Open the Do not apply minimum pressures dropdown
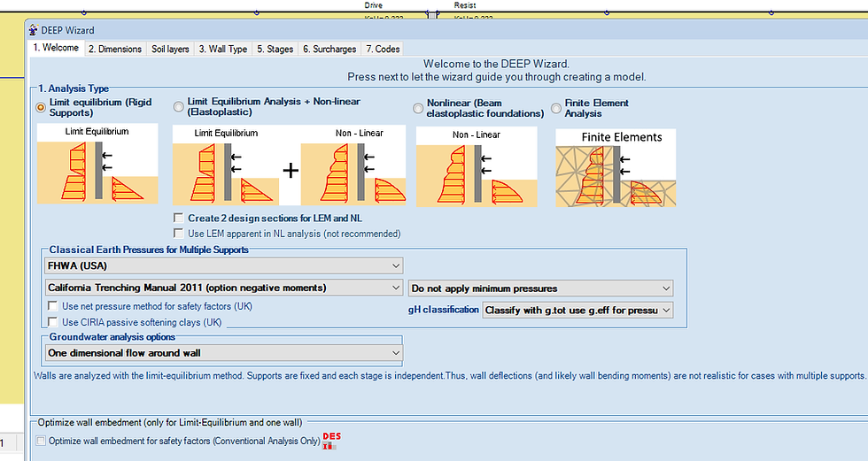The image size is (868, 461). click(541, 288)
